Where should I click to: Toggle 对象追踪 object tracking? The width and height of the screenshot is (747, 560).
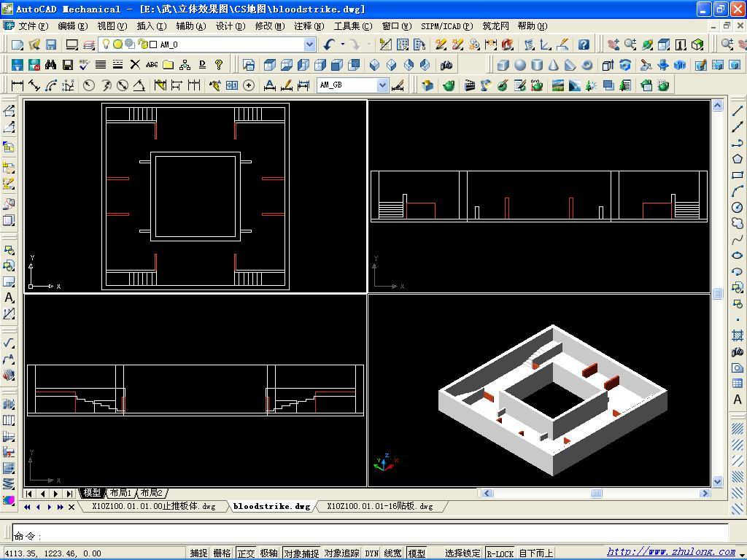click(x=341, y=553)
